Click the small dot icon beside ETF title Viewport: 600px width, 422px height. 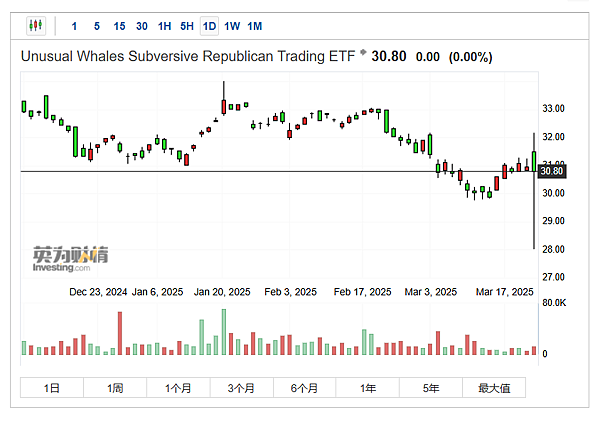pyautogui.click(x=363, y=52)
